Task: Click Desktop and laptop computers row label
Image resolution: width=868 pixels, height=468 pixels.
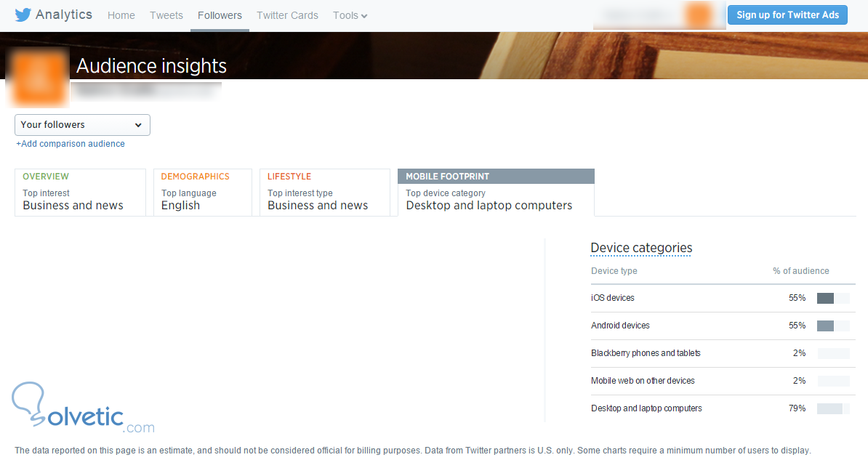Action: tap(646, 408)
